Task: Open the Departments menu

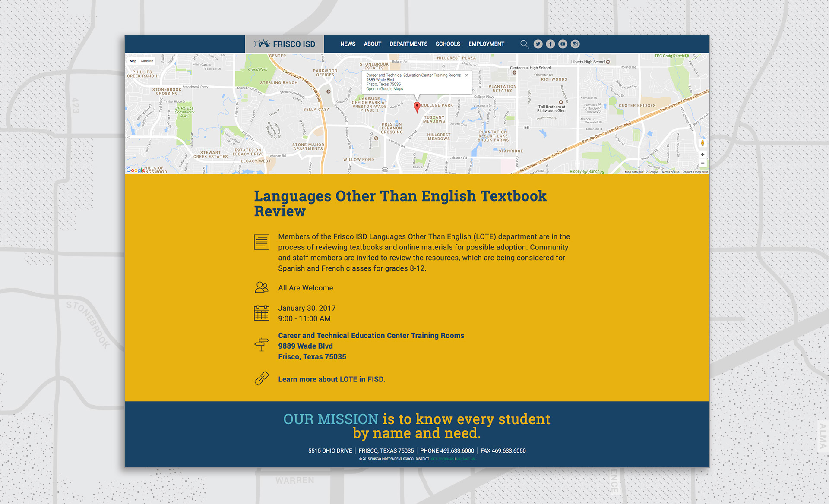Action: pos(408,44)
